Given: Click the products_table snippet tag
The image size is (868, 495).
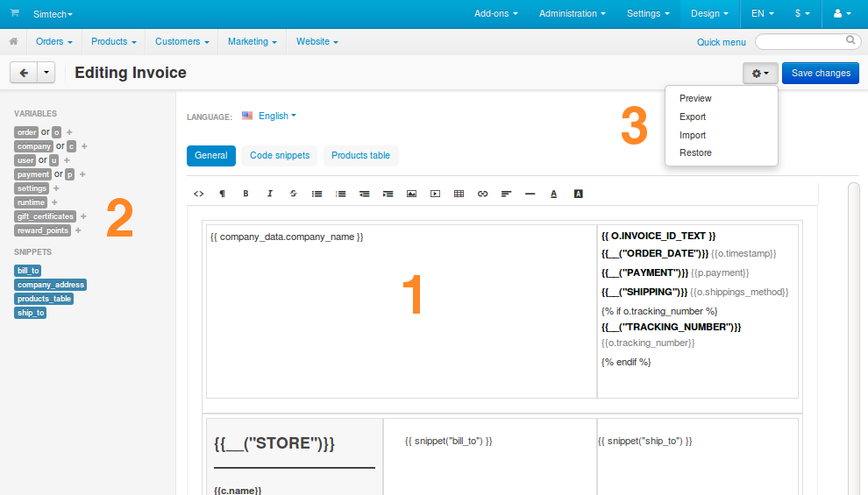Looking at the screenshot, I should (x=44, y=299).
